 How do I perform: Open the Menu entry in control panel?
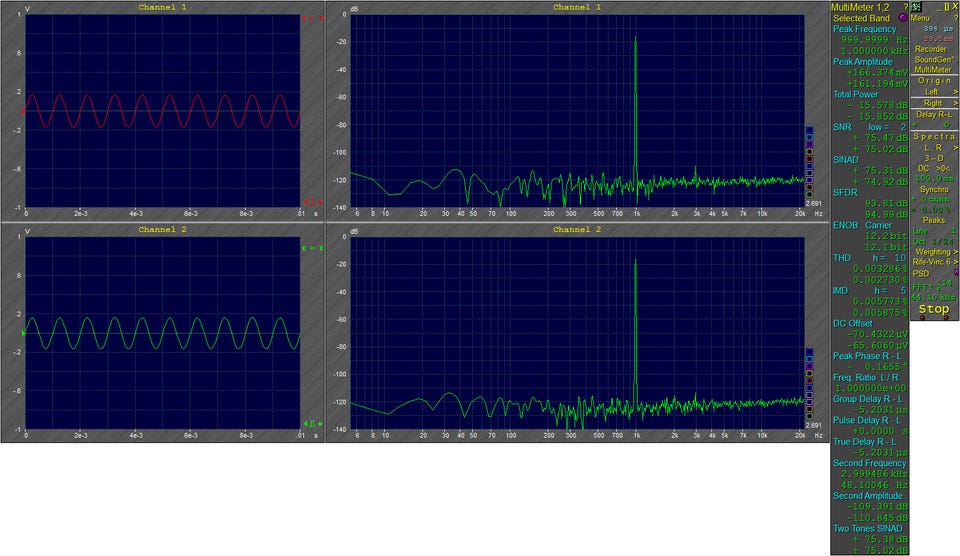click(920, 18)
